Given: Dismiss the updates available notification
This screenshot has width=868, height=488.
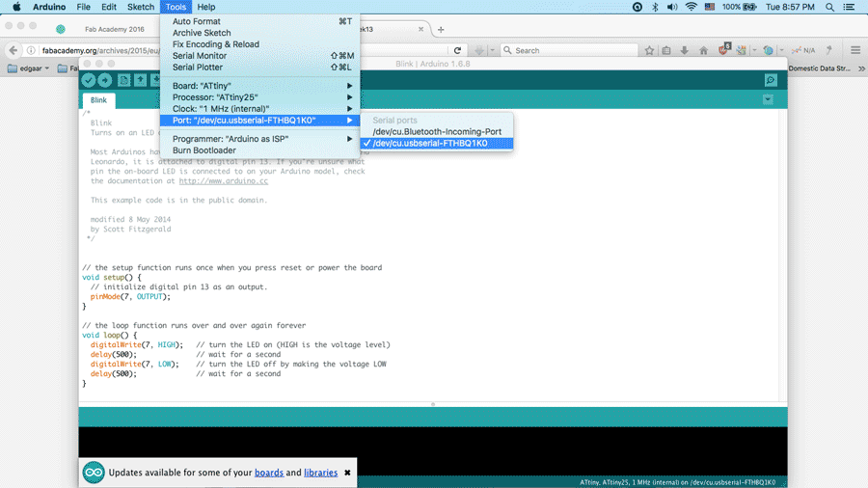Looking at the screenshot, I should [347, 473].
